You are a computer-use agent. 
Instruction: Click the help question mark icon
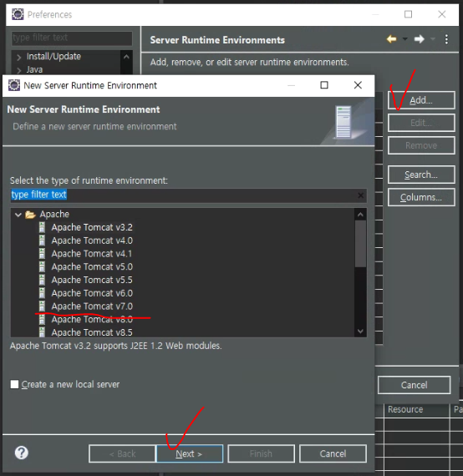[21, 453]
